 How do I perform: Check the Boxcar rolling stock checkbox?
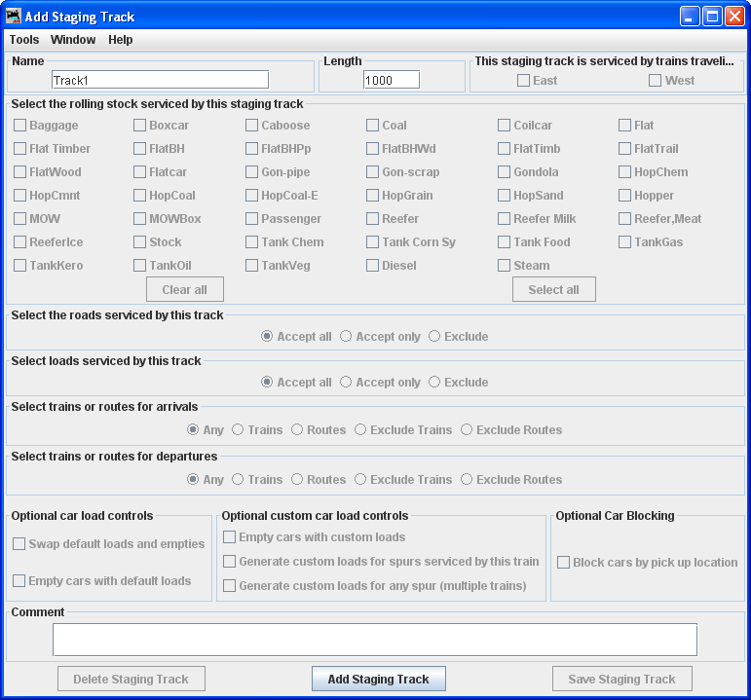[140, 126]
